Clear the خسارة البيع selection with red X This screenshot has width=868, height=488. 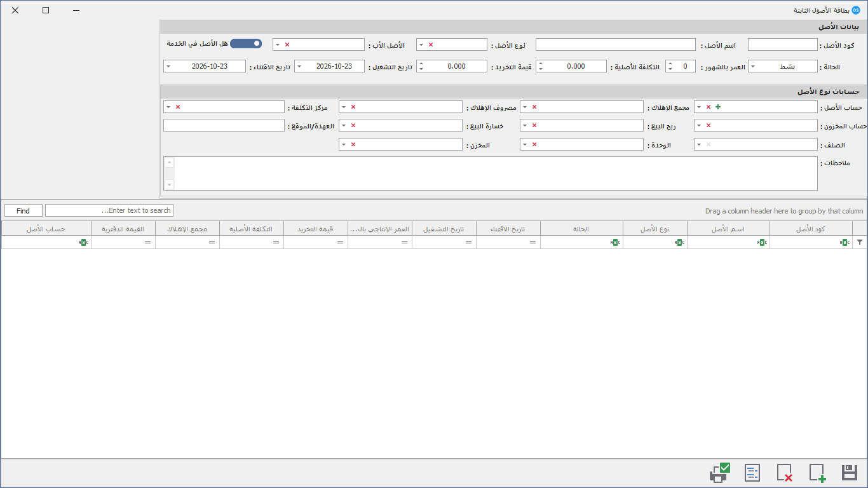353,126
